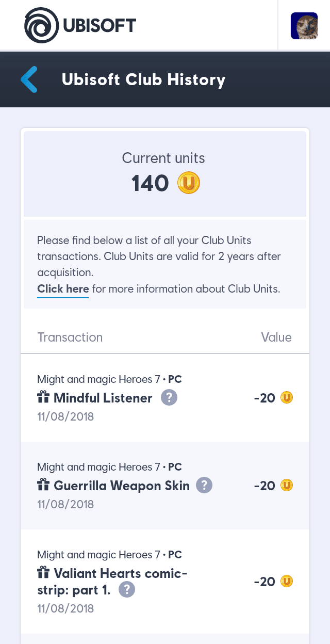Click the gift icon beside Guerrilla Weapon Skin

[43, 486]
